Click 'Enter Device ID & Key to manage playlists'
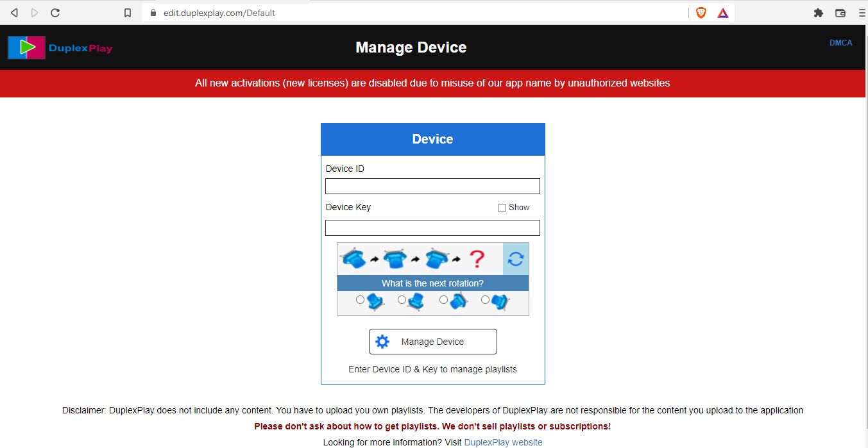868x448 pixels. point(432,369)
